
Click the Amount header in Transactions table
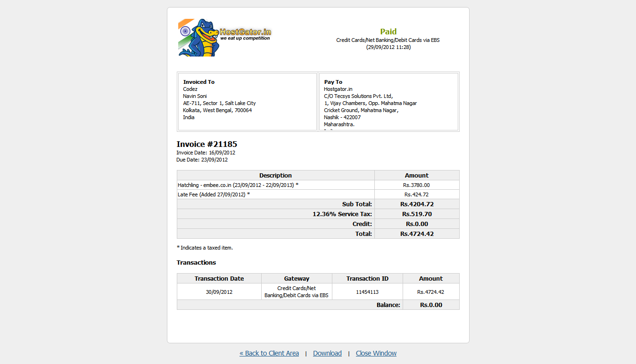[x=431, y=279]
